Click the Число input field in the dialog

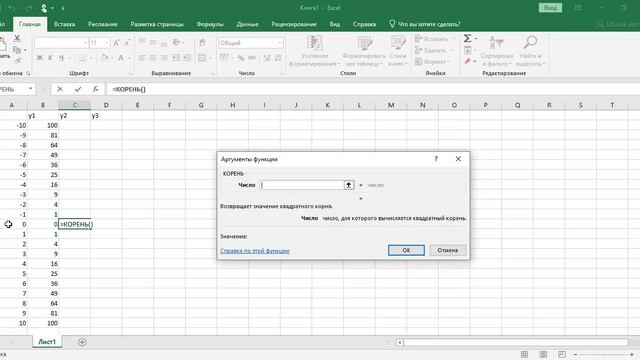[x=302, y=185]
